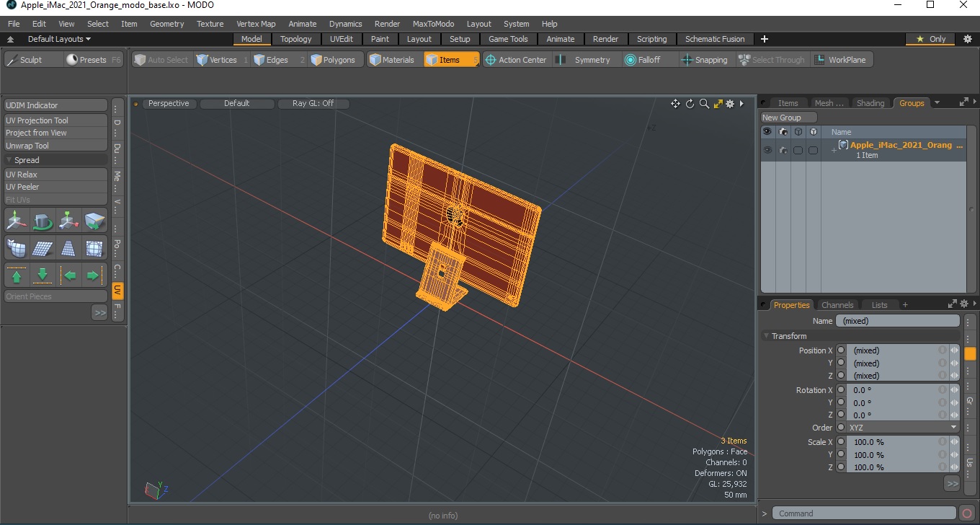The width and height of the screenshot is (980, 525).
Task: Add a new layout tab with plus
Action: pyautogui.click(x=765, y=39)
